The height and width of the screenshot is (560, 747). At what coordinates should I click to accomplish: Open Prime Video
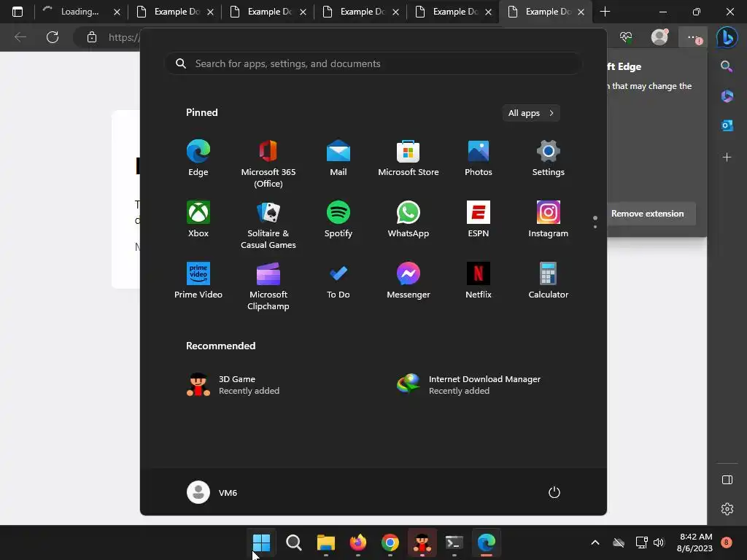pyautogui.click(x=198, y=281)
